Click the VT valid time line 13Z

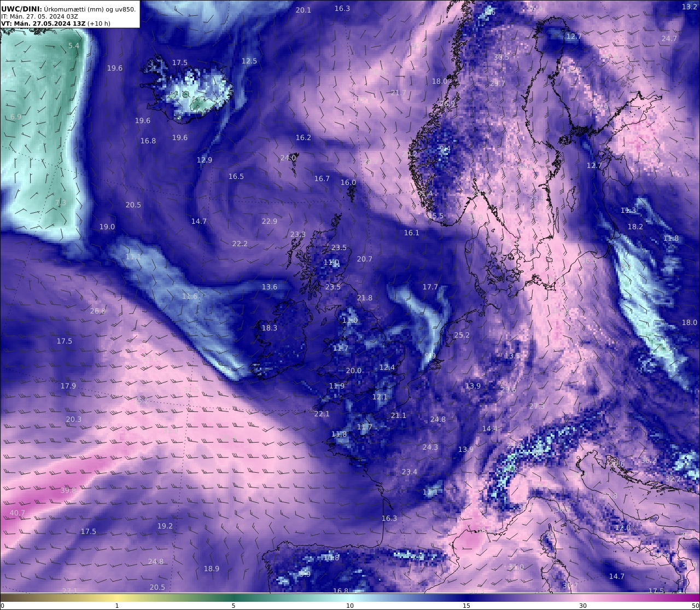click(56, 24)
